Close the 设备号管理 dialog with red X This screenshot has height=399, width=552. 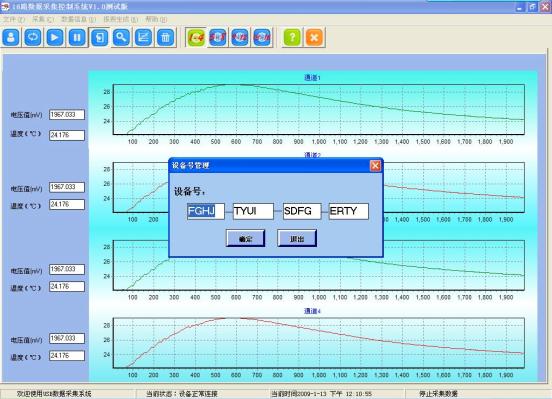click(375, 166)
